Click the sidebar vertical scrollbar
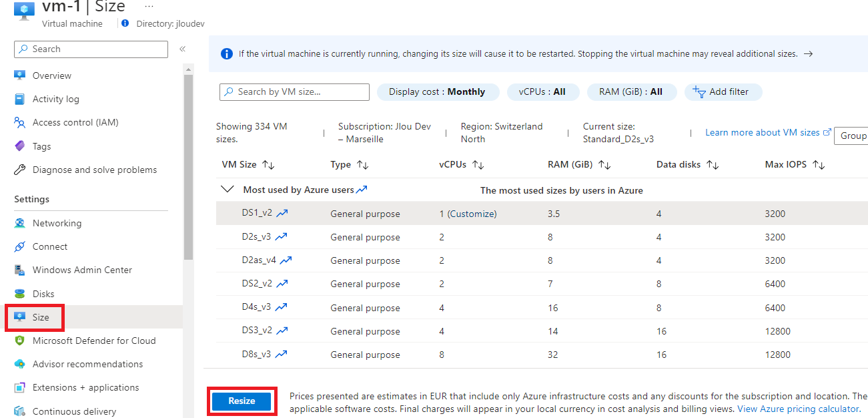 pos(188,167)
